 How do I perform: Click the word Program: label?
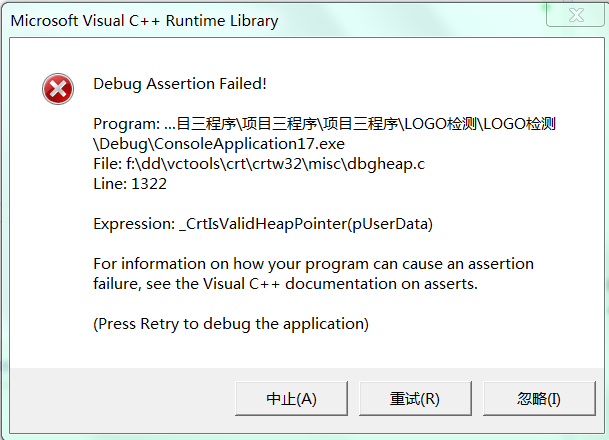pos(127,124)
